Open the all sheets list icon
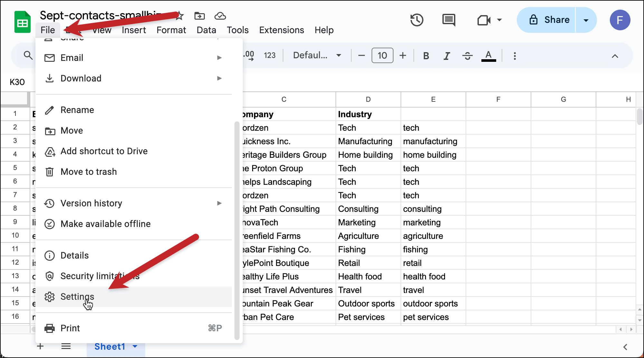The height and width of the screenshot is (358, 644). (66, 346)
